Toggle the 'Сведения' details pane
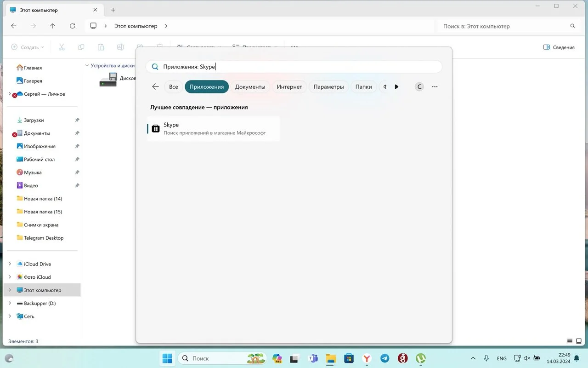The image size is (588, 368). (559, 47)
